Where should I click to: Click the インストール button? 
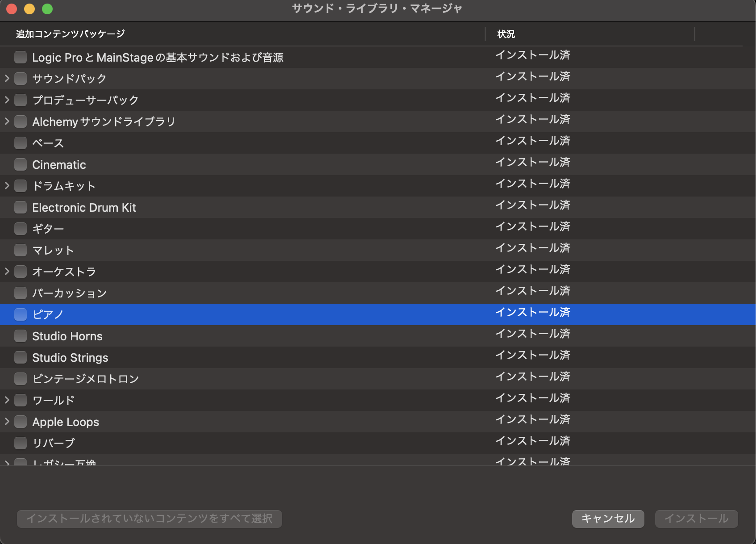click(697, 519)
